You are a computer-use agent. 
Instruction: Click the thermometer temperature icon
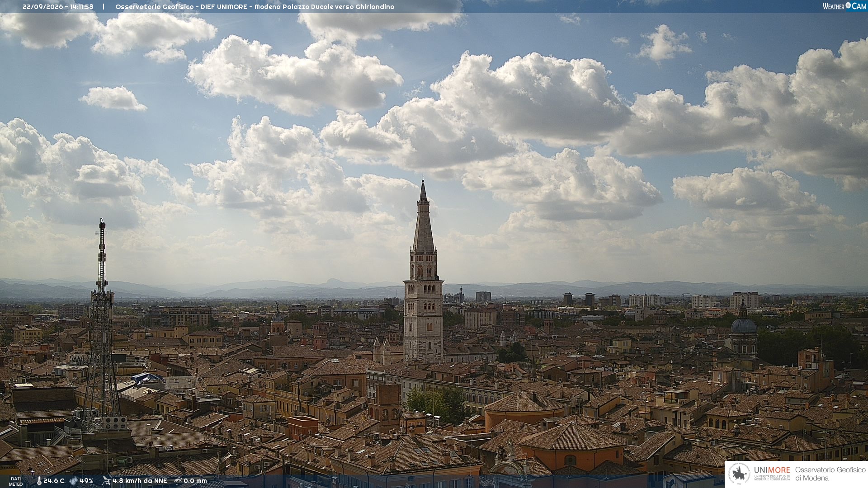pos(39,481)
